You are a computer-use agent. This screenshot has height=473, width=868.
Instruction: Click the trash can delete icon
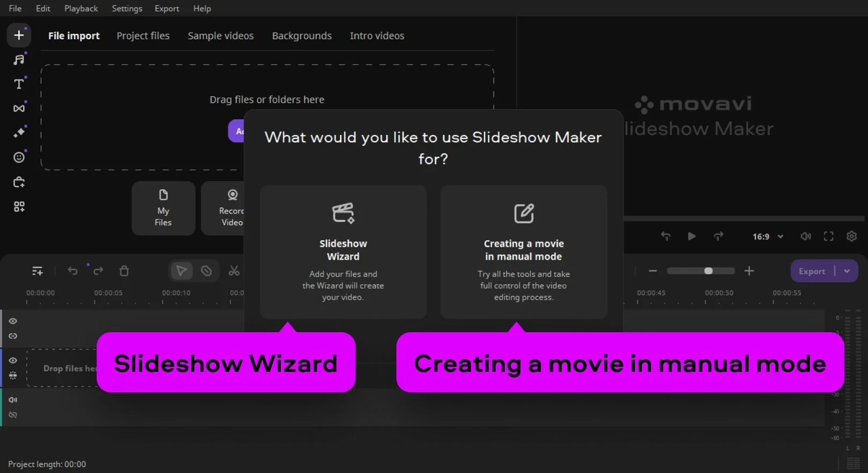pos(124,271)
